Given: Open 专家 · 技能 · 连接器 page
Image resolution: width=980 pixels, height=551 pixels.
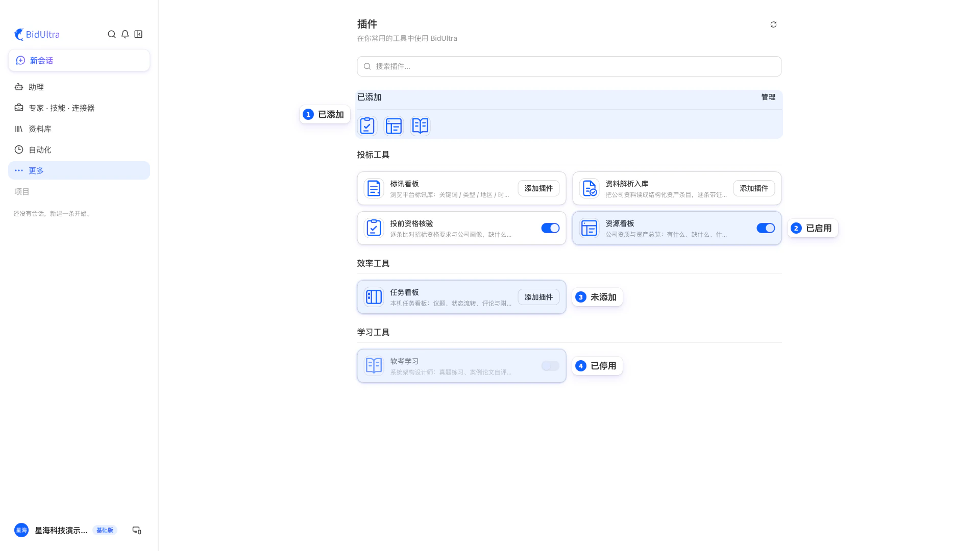Looking at the screenshot, I should tap(79, 108).
